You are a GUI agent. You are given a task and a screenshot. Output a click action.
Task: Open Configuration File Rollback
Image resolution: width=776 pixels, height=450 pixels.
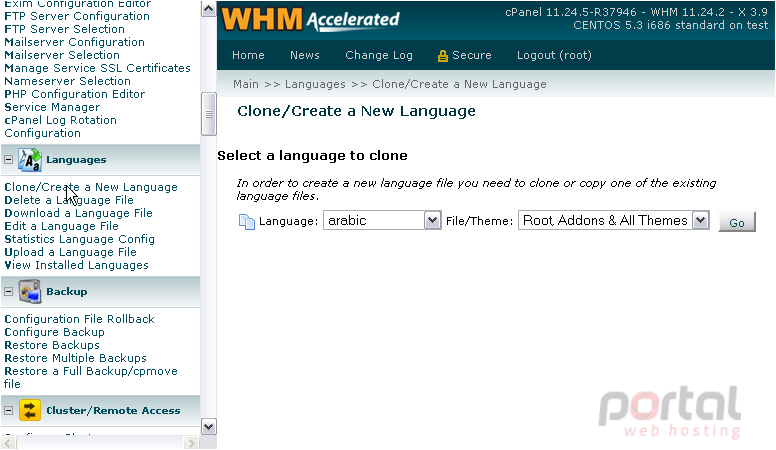[x=79, y=319]
